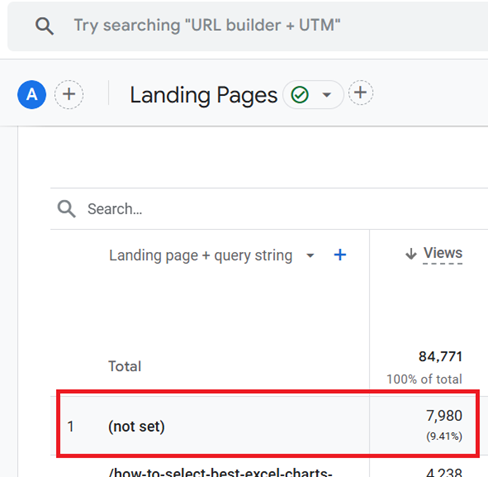Open the dropdown arrow beside Landing Pages
Viewport: 488px width, 477px height.
click(327, 95)
